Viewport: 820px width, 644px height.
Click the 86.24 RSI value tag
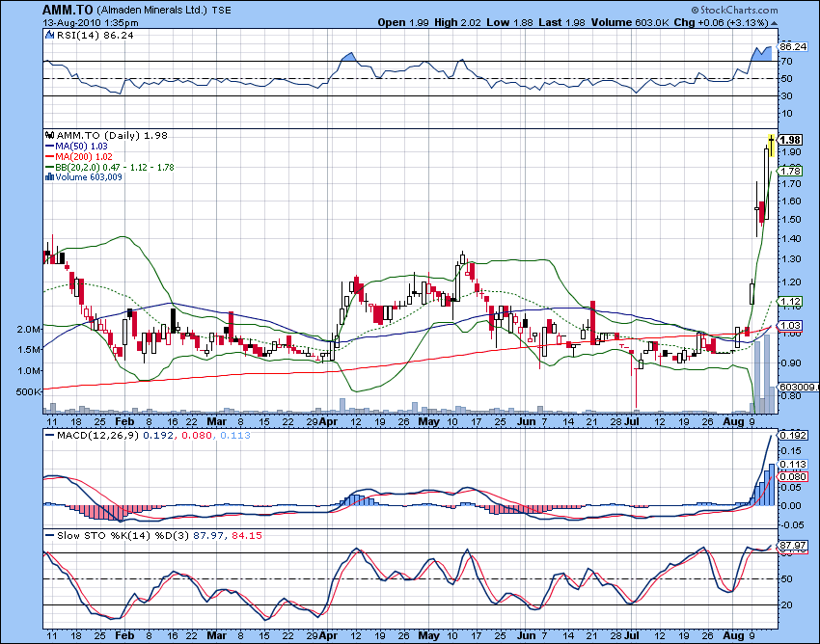point(793,46)
